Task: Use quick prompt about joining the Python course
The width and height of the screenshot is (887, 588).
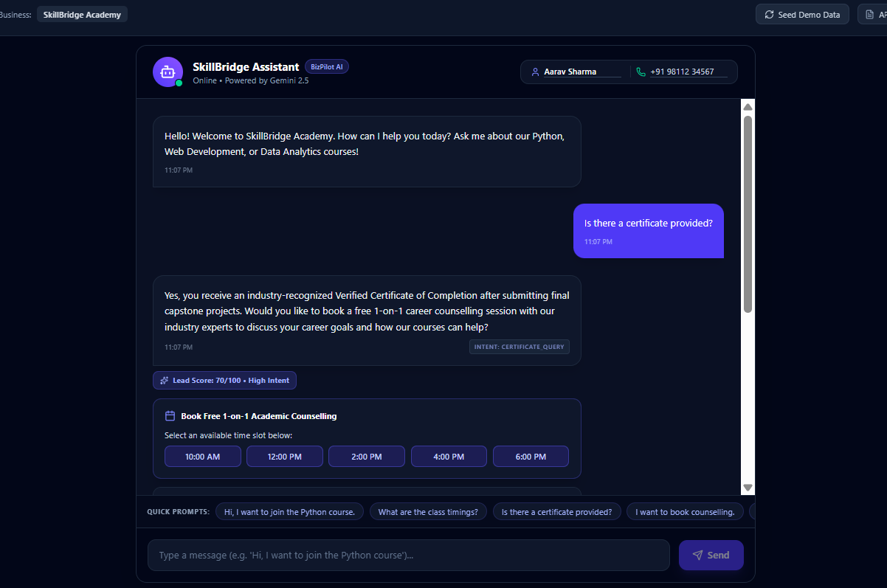Action: point(289,512)
